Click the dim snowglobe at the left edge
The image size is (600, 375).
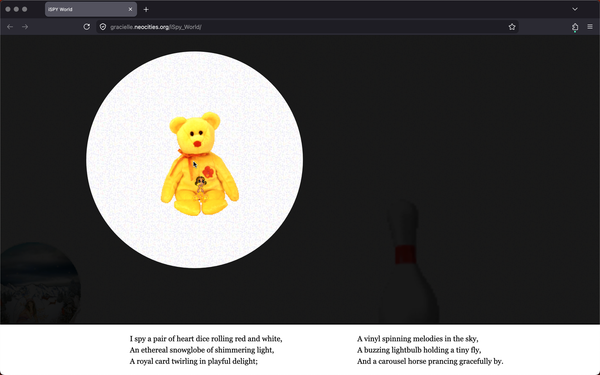pyautogui.click(x=40, y=283)
